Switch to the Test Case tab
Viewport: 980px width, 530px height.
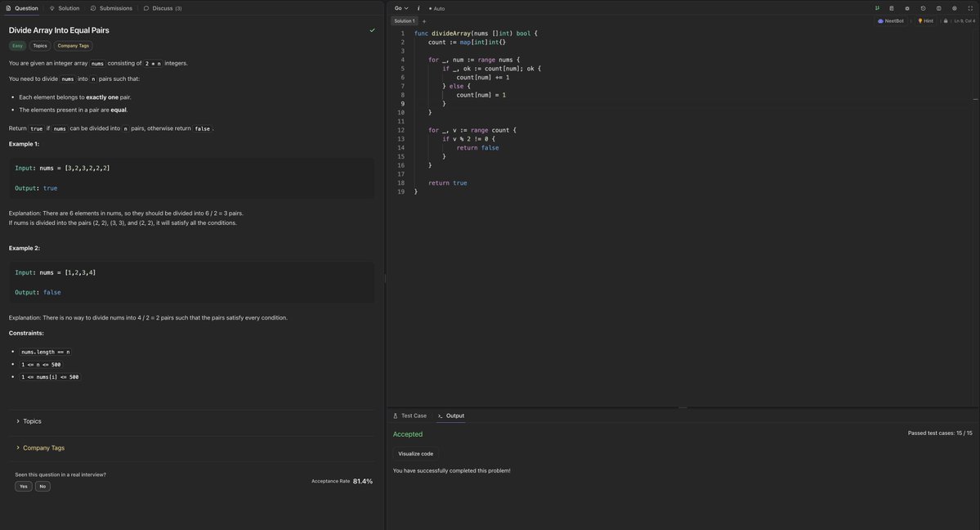click(x=410, y=415)
